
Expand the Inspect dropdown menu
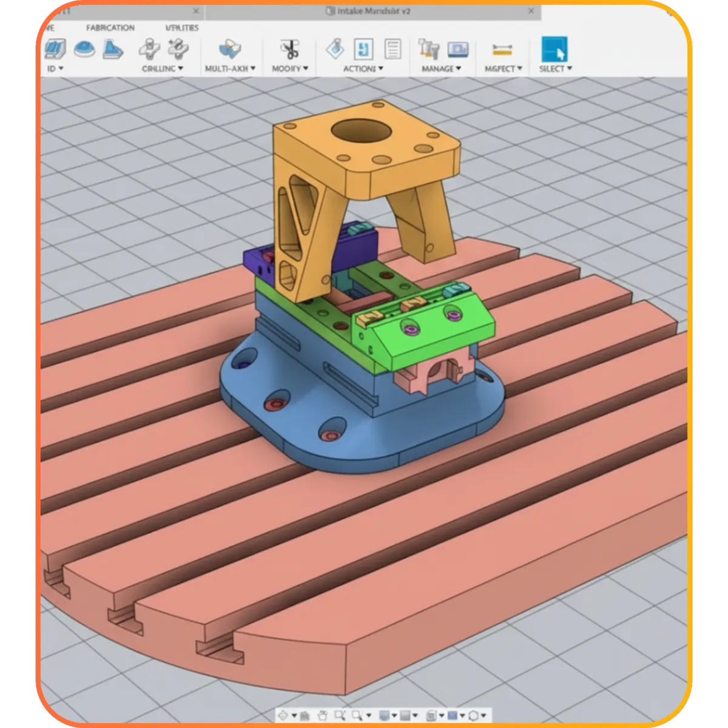(x=503, y=69)
